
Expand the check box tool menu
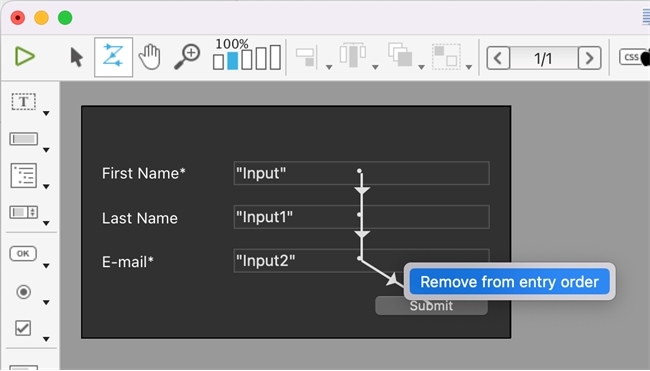point(46,339)
